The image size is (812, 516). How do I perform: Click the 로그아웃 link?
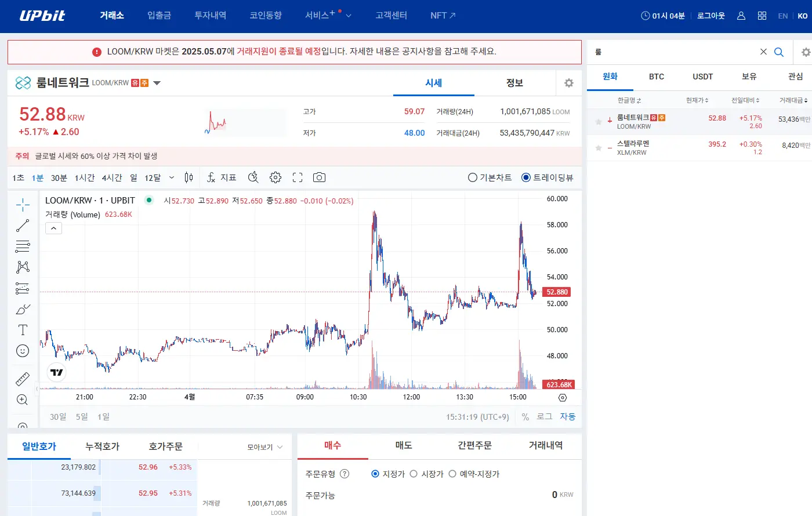pos(710,16)
